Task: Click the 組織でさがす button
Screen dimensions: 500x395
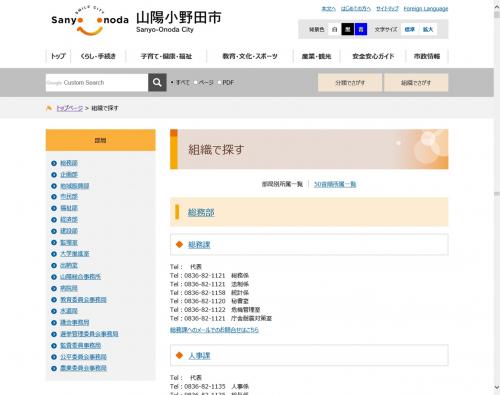Action: pos(416,83)
